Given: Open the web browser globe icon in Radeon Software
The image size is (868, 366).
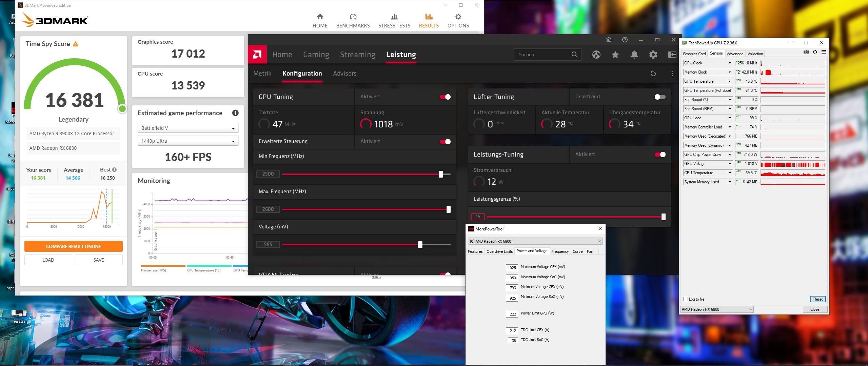Looking at the screenshot, I should 596,55.
